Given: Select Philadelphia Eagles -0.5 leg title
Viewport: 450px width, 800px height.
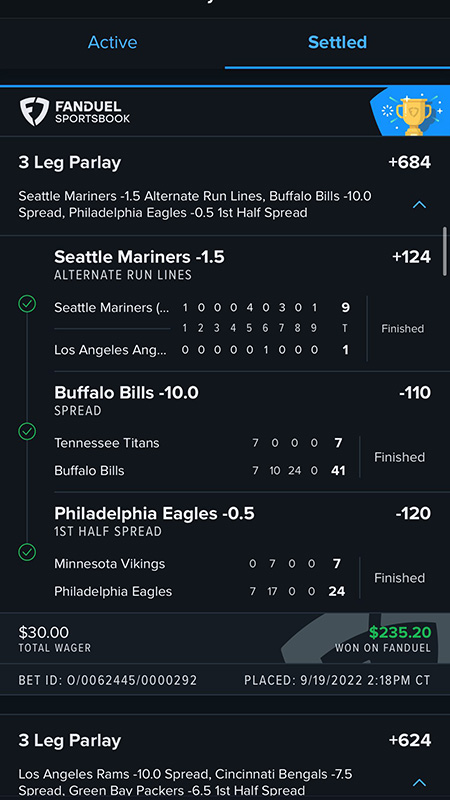Looking at the screenshot, I should pos(154,513).
